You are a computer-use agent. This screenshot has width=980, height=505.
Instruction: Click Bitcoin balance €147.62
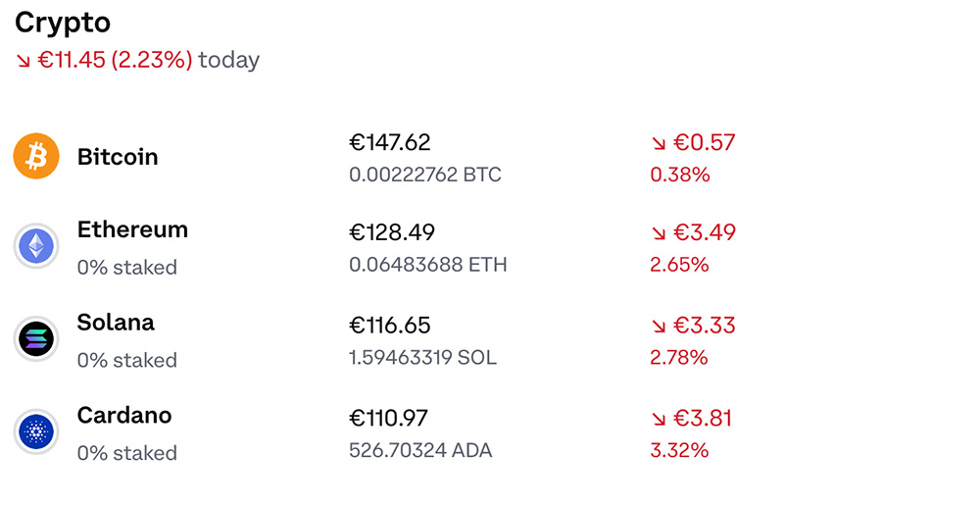pyautogui.click(x=390, y=143)
